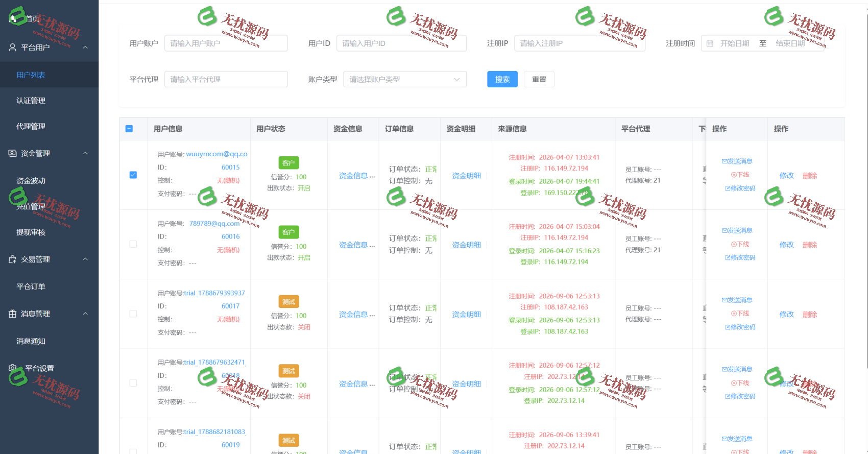Click the calendar icon in 注册时间 field
Screen dimensions: 868x454
click(710, 43)
